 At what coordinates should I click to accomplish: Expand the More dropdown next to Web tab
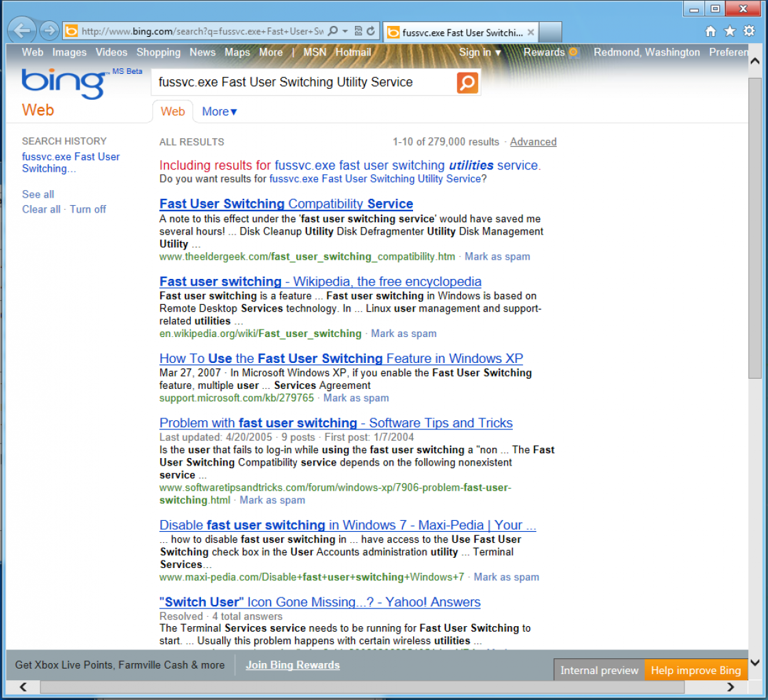click(x=219, y=111)
